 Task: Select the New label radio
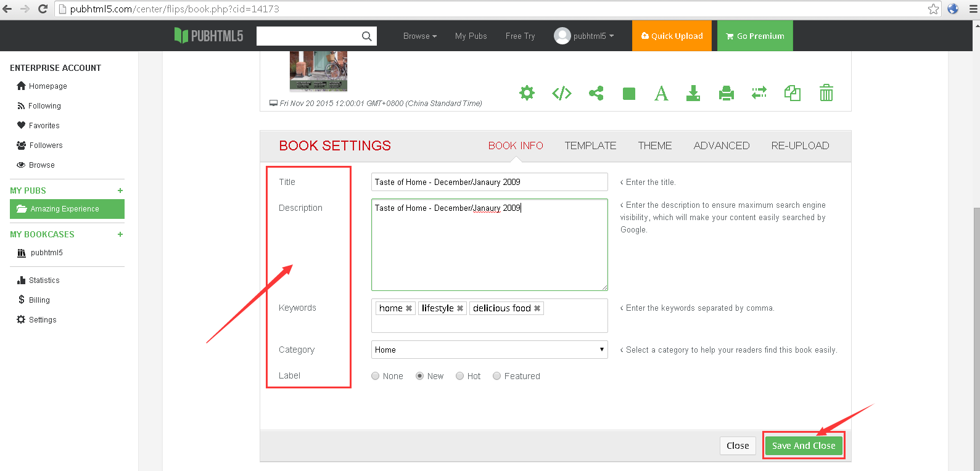coord(419,376)
